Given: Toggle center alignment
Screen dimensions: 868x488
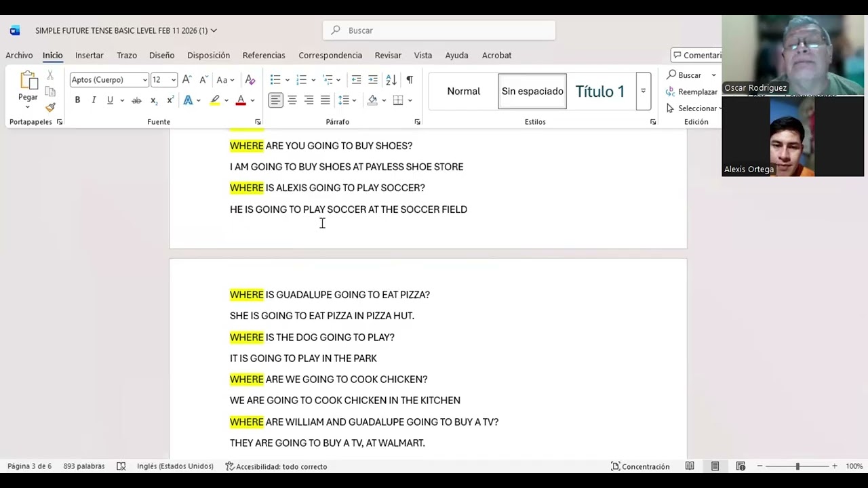Looking at the screenshot, I should click(x=292, y=100).
